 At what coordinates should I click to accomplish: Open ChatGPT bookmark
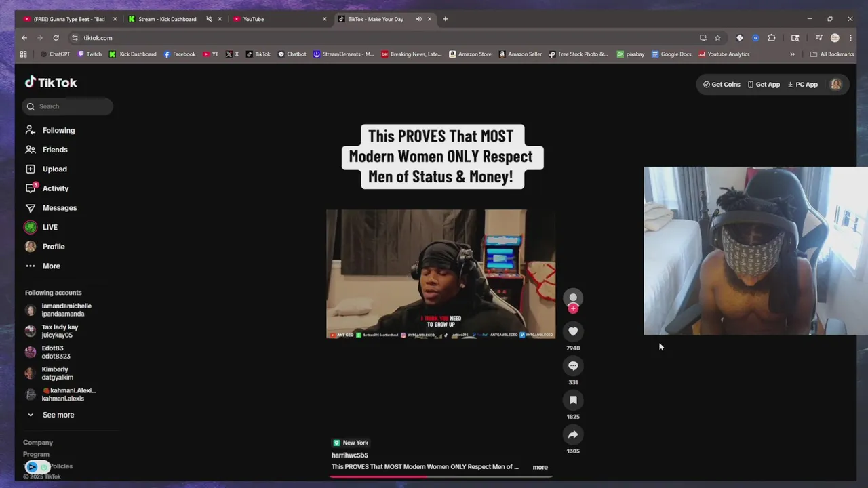point(55,54)
